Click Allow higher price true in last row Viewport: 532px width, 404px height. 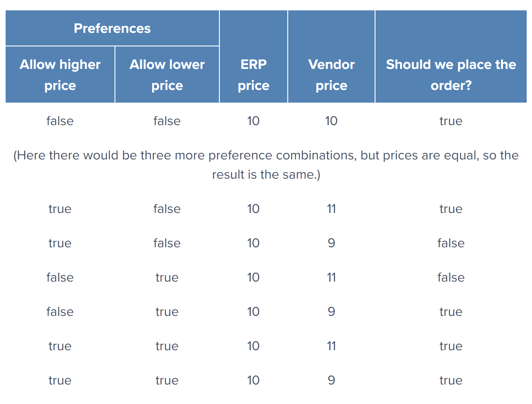pos(60,380)
